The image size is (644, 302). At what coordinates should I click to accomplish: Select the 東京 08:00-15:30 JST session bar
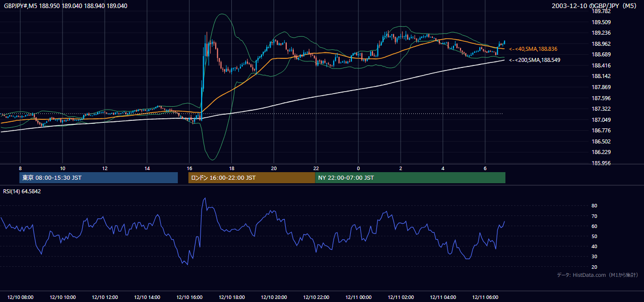tap(99, 178)
